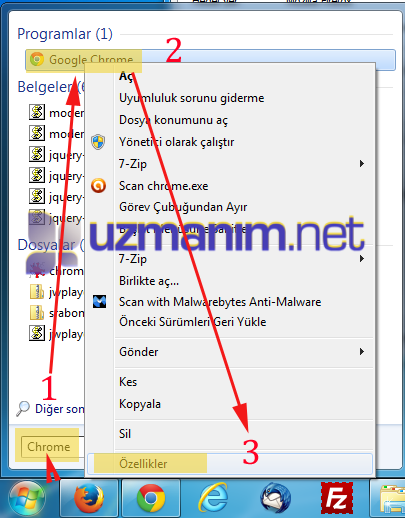Launch Firefox from the taskbar
The image size is (405, 518).
click(89, 499)
